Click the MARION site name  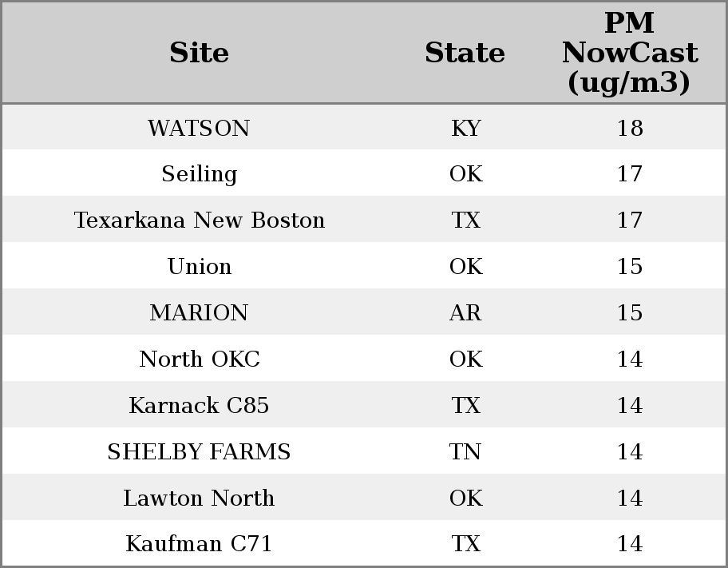199,312
